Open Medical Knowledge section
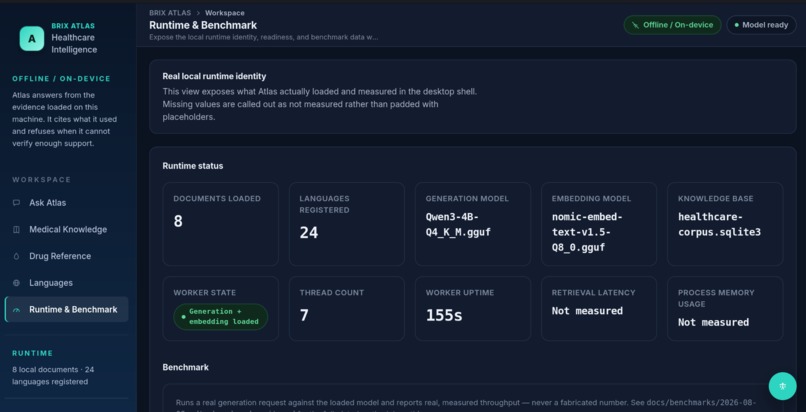This screenshot has width=806, height=412. pyautogui.click(x=66, y=230)
